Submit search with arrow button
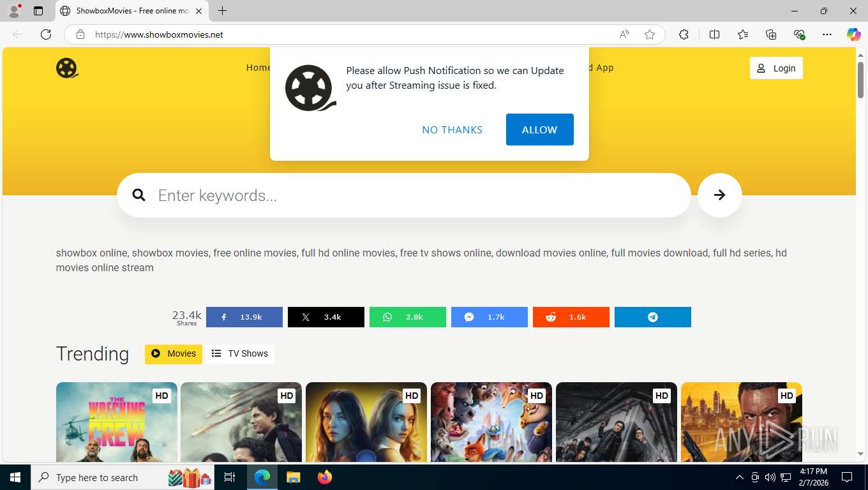 pos(720,195)
